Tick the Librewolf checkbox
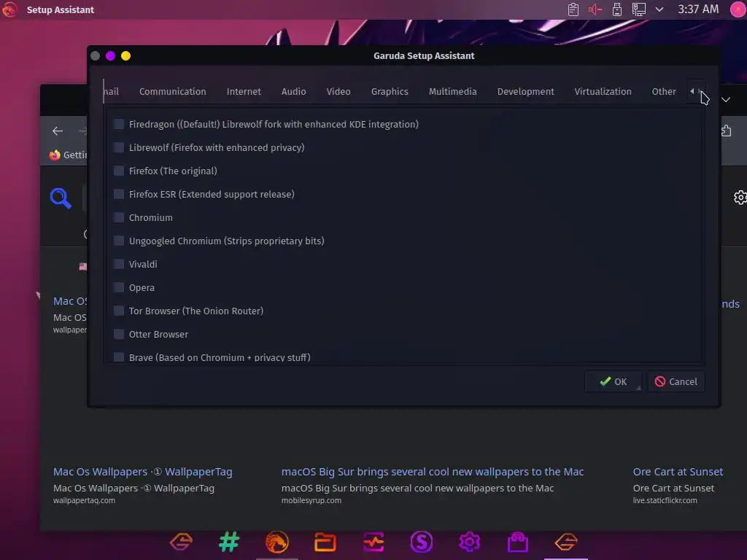This screenshot has width=747, height=560. (119, 147)
